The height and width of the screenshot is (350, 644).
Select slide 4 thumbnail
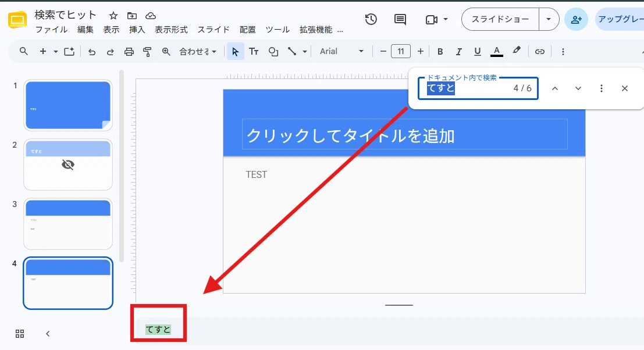click(x=68, y=283)
